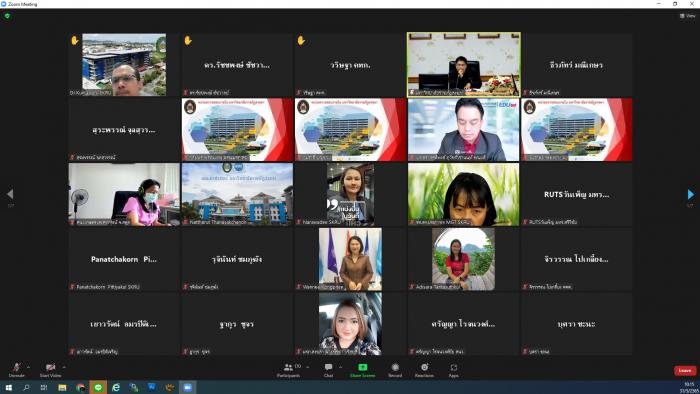Start recording with the Record button
The height and width of the screenshot is (394, 700).
coord(395,369)
